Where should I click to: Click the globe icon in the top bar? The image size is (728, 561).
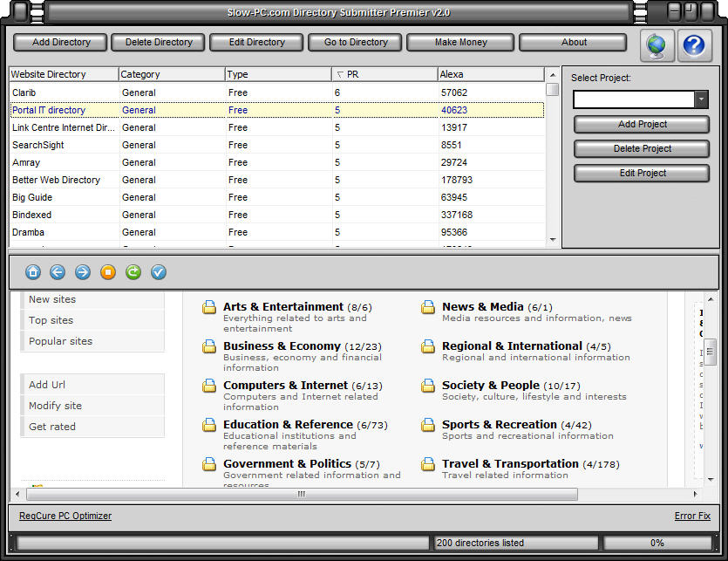coord(657,45)
